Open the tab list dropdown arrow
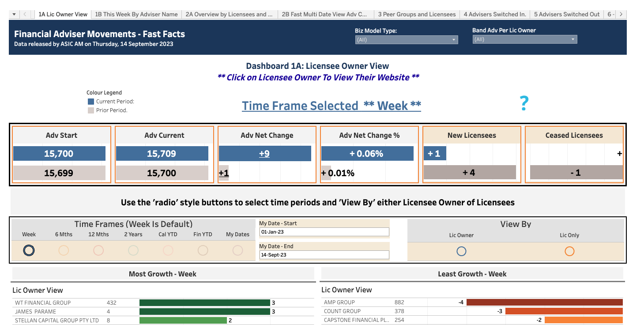This screenshot has width=644, height=325. 14,14
